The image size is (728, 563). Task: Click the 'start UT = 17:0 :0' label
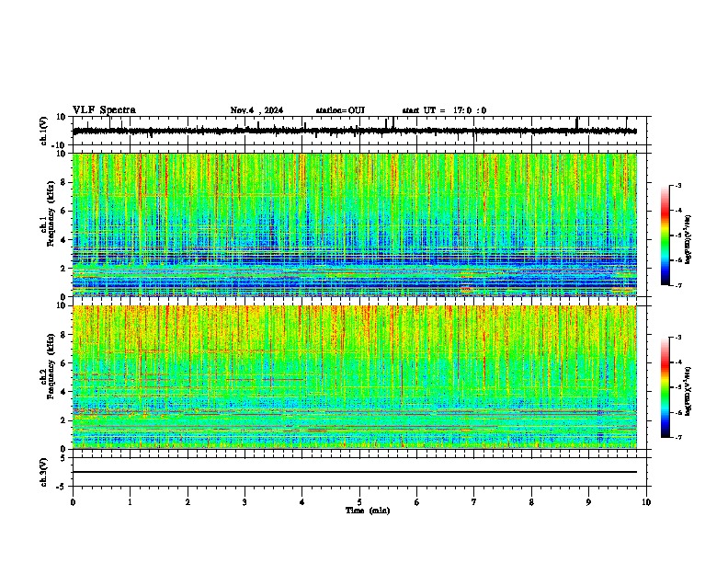pos(444,110)
